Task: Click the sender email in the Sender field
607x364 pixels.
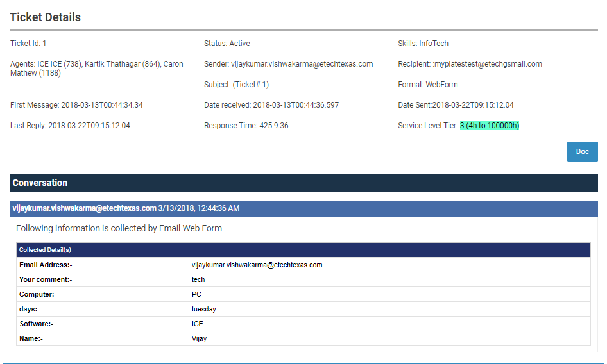Action: (302, 64)
